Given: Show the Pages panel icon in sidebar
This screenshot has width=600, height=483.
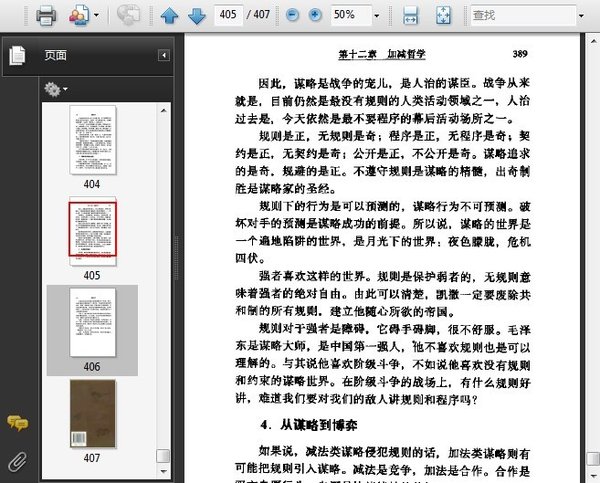Looking at the screenshot, I should pyautogui.click(x=17, y=55).
